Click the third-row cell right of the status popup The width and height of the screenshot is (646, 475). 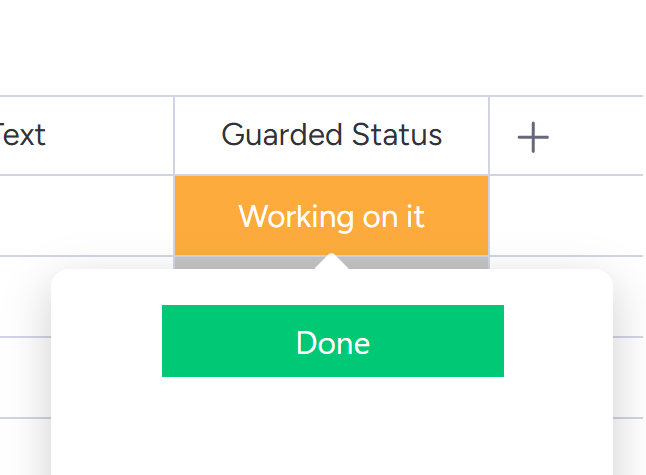pyautogui.click(x=629, y=377)
